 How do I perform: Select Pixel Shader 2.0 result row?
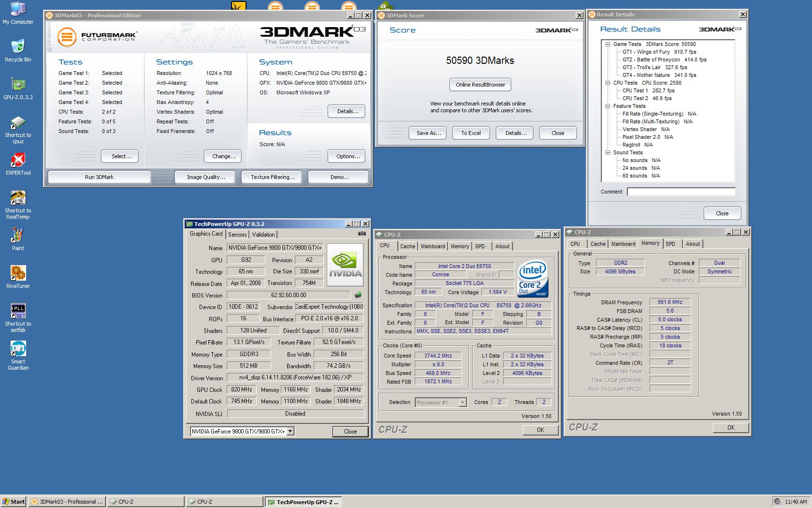[x=648, y=137]
